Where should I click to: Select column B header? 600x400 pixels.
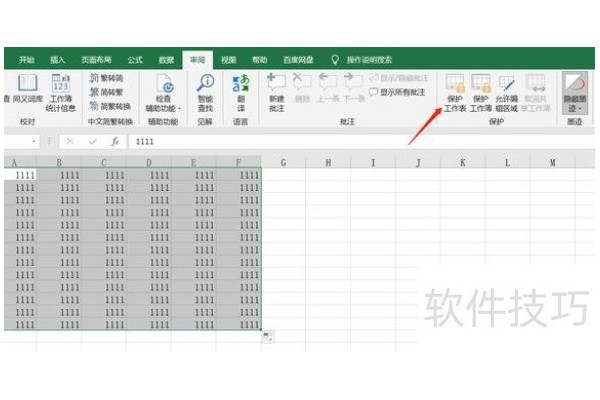[59, 163]
